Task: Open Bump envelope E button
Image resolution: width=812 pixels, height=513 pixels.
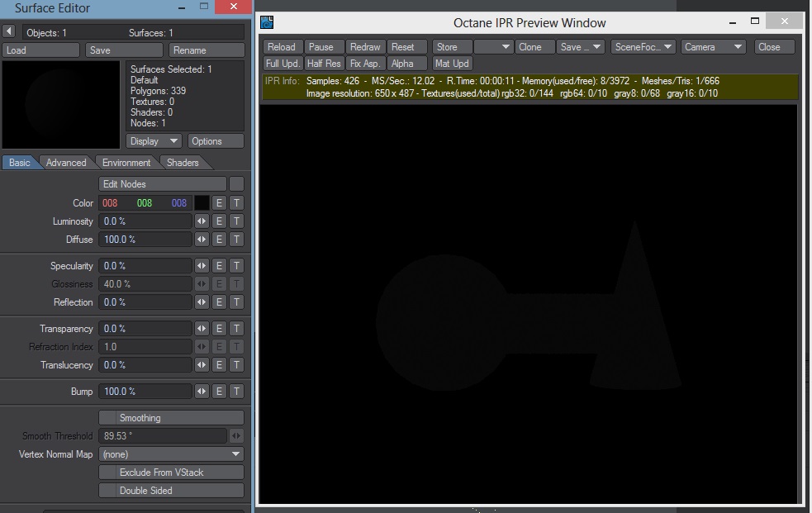Action: 219,392
